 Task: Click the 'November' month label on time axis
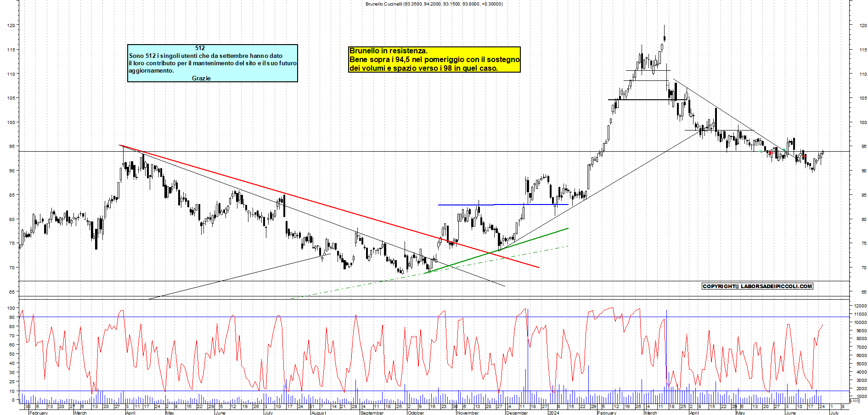pyautogui.click(x=468, y=413)
